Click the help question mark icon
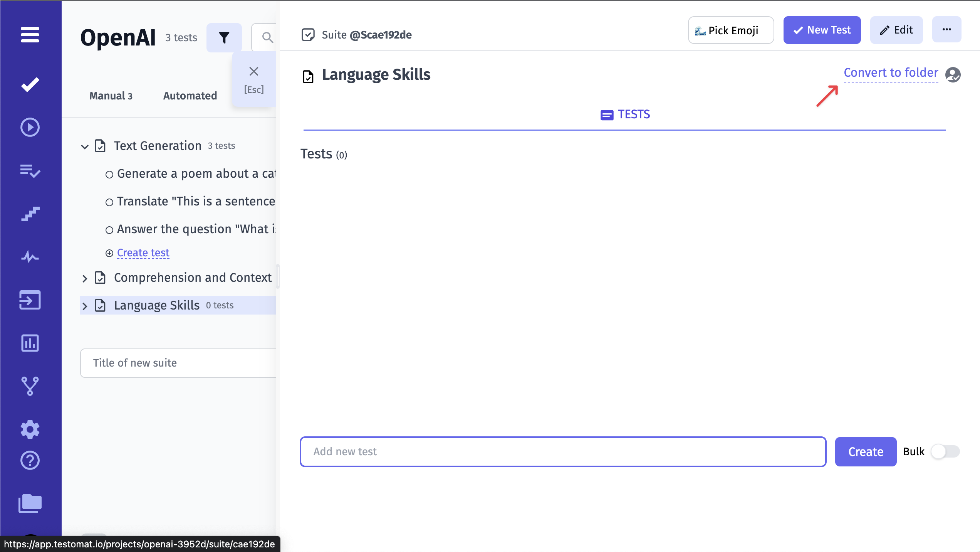This screenshot has width=980, height=552. (30, 460)
